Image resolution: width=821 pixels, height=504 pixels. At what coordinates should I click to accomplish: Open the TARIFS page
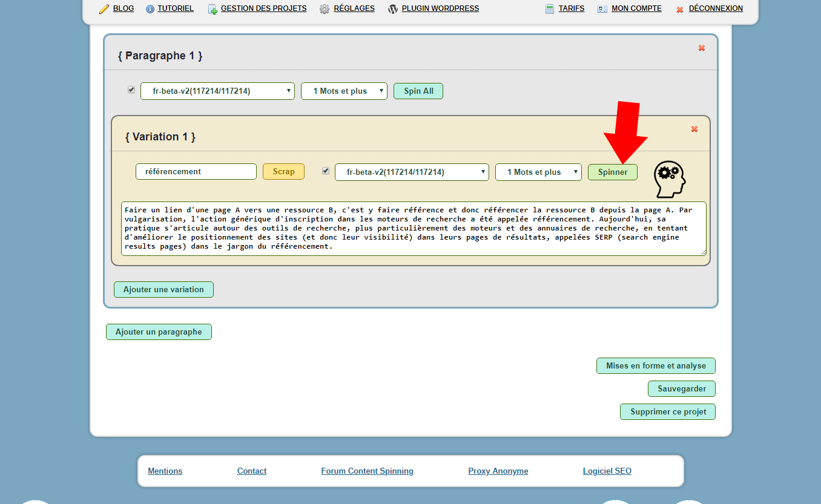(x=572, y=8)
